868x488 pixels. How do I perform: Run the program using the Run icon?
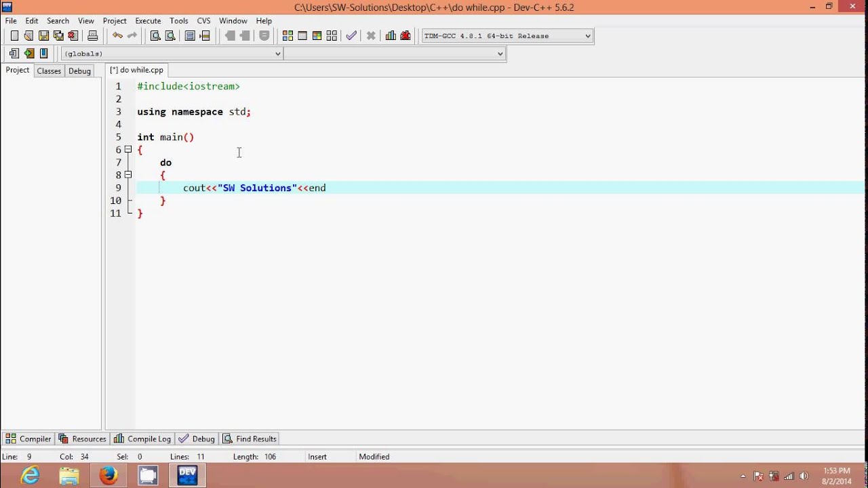pos(302,36)
